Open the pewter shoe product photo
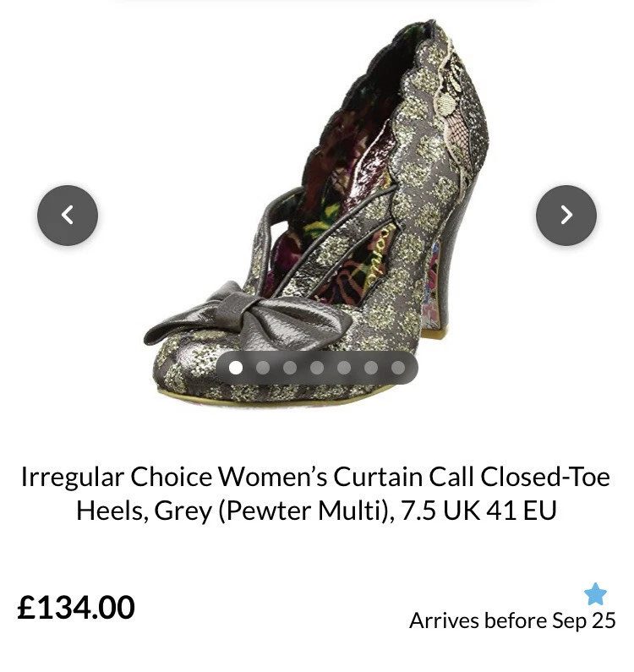This screenshot has width=634, height=672. coord(317,215)
